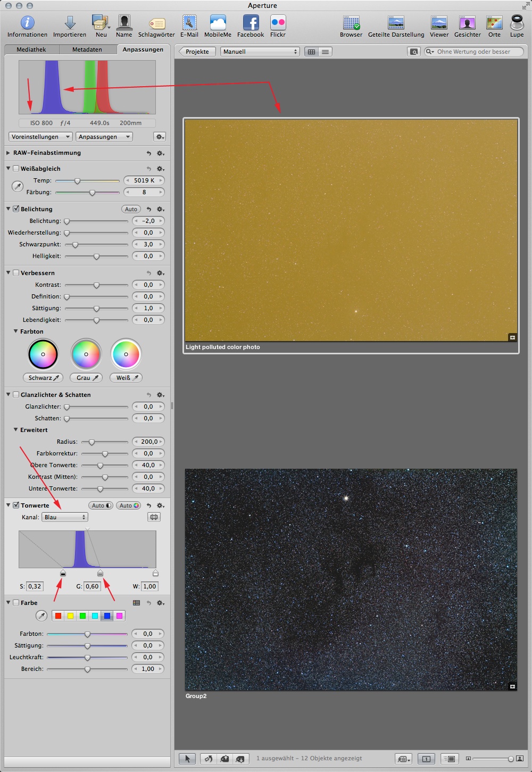Screen dimensions: 532x772
Task: Increase Belichtung value stepper arrow
Action: (x=161, y=221)
